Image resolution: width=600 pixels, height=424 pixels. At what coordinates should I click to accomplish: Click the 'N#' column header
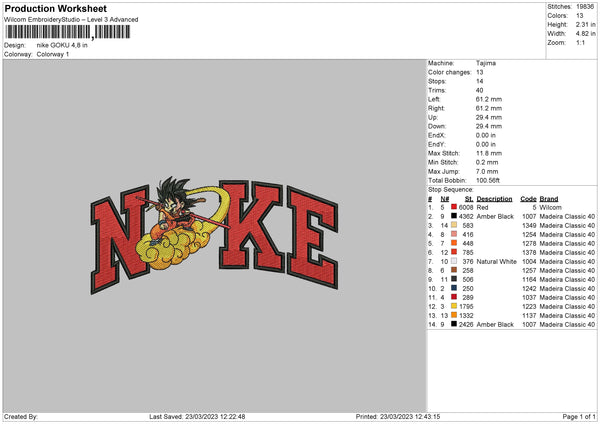click(x=445, y=199)
